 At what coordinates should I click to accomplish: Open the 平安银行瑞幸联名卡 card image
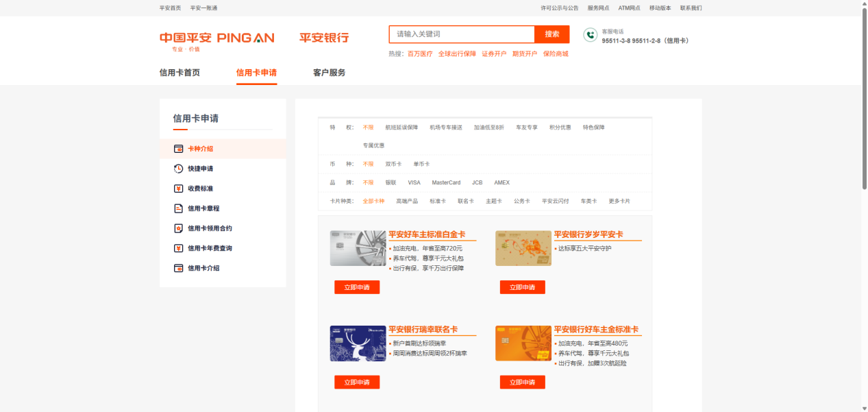pos(358,343)
